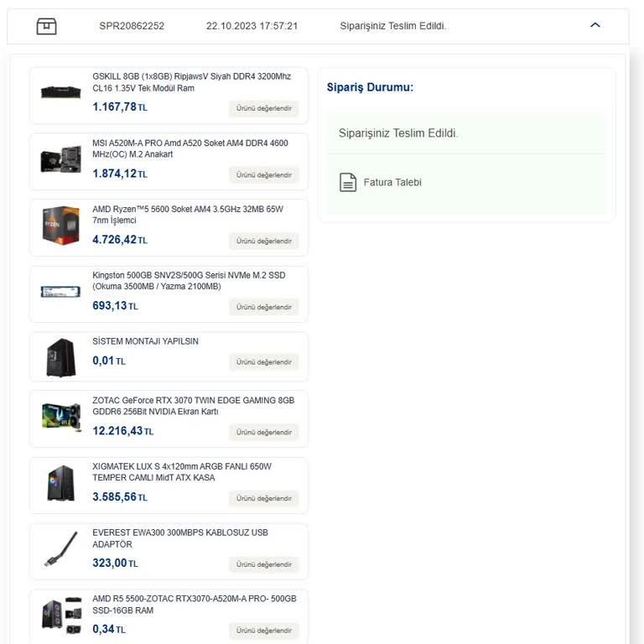Screen dimensions: 644x644
Task: Rate the EVEREST EWA300 USB adapter
Action: click(x=263, y=564)
